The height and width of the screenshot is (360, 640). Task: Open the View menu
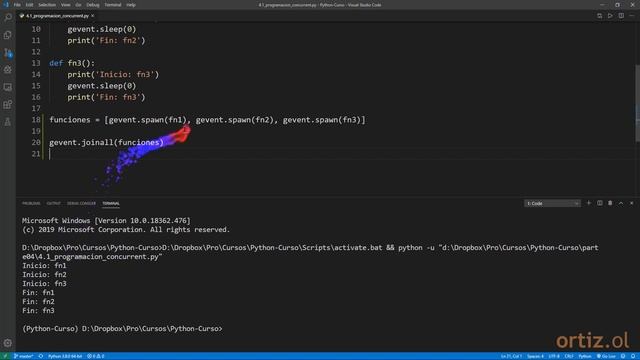pyautogui.click(x=65, y=5)
